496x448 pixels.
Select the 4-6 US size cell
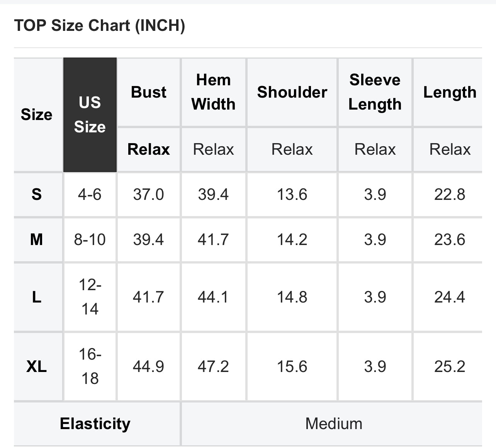(90, 194)
